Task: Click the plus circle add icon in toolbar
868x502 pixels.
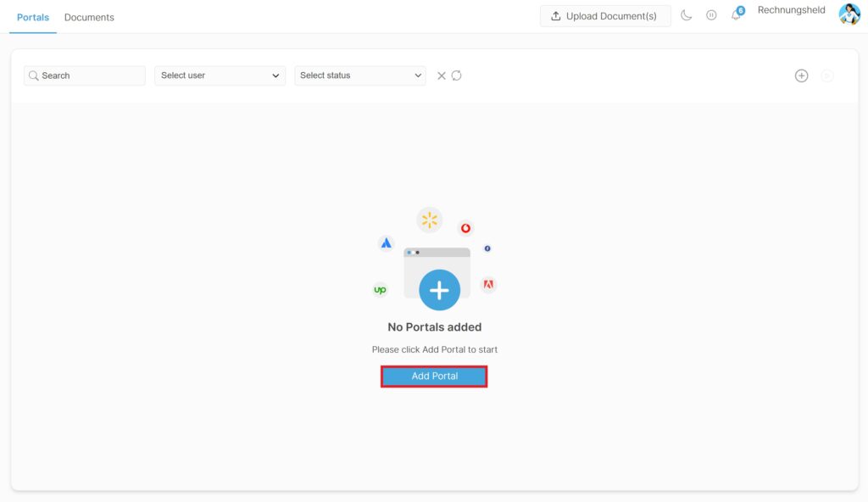Action: [x=802, y=76]
